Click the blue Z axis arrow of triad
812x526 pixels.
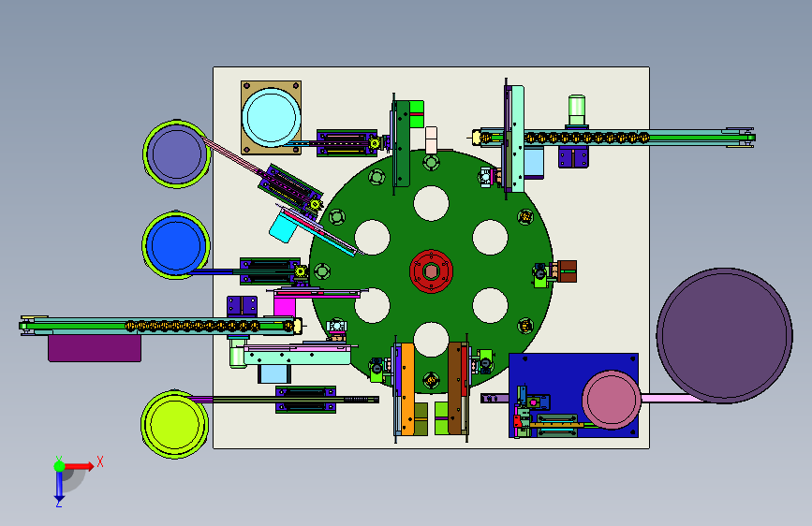click(x=59, y=487)
